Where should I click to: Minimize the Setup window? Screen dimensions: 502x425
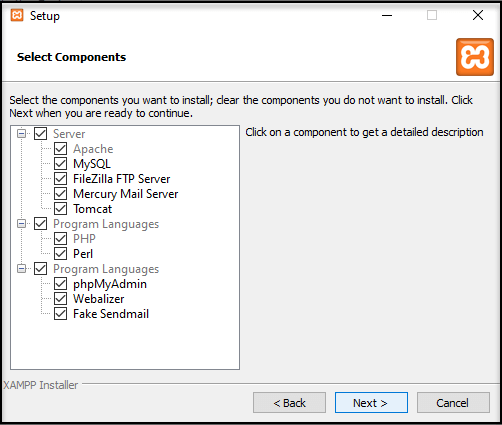(387, 15)
